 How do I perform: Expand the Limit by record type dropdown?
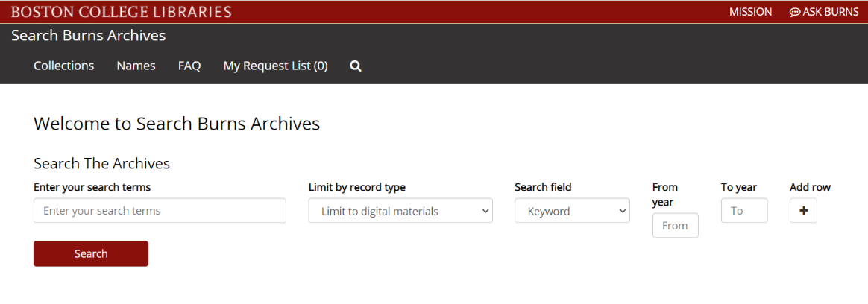click(x=400, y=211)
